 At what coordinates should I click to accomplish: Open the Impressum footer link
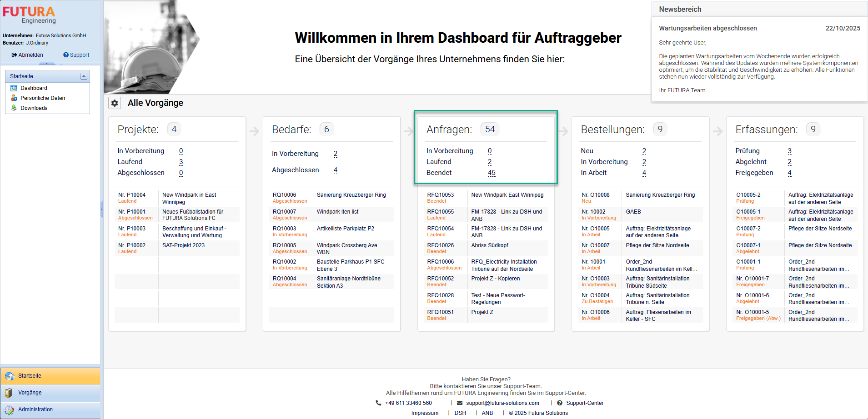click(x=425, y=413)
